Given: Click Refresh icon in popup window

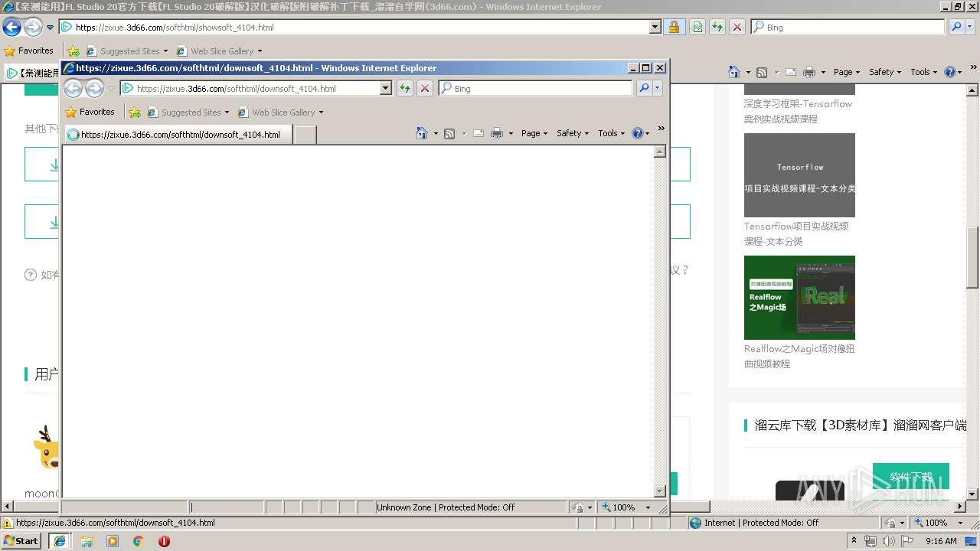Looking at the screenshot, I should pos(405,89).
